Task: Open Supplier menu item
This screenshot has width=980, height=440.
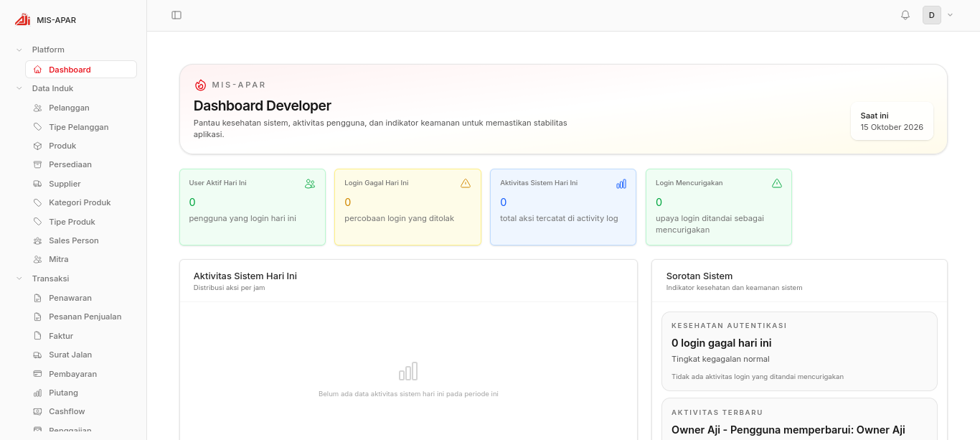Action: 81,184
